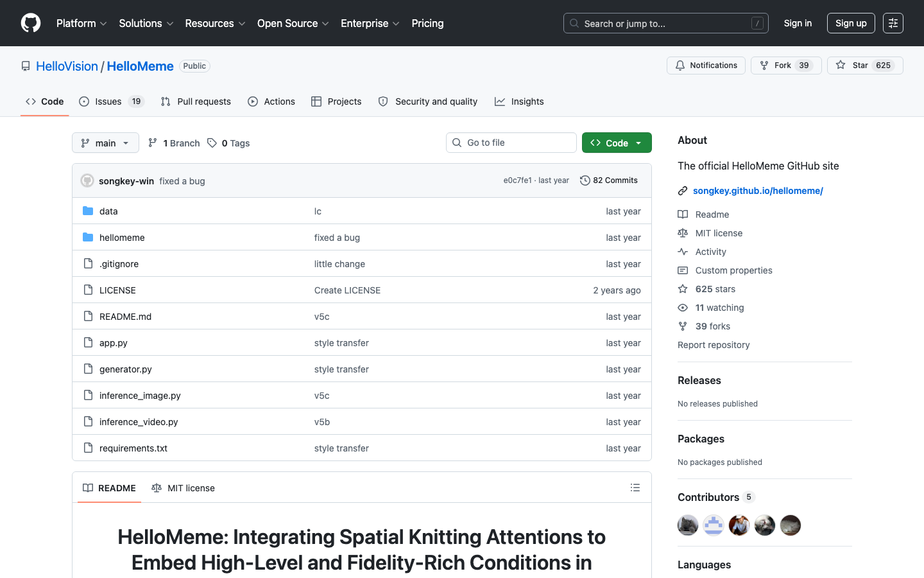This screenshot has height=578, width=924.
Task: Open the inference_image.py file
Action: (x=140, y=395)
